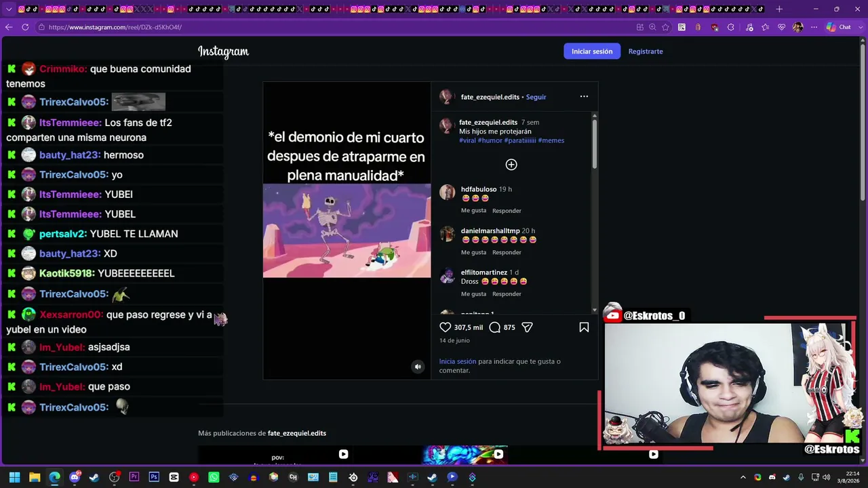This screenshot has width=868, height=488.
Task: Show hidden system tray icons
Action: pos(743,477)
